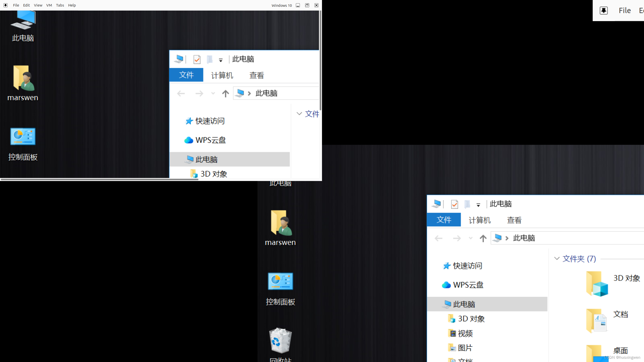The image size is (644, 362).
Task: Open the VM menu in the menu bar
Action: (x=49, y=5)
